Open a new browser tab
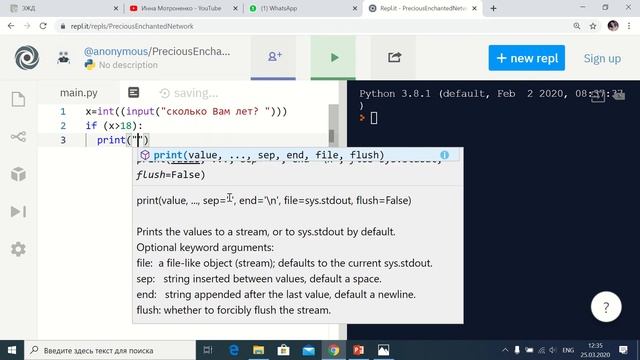The image size is (640, 360). [x=493, y=8]
